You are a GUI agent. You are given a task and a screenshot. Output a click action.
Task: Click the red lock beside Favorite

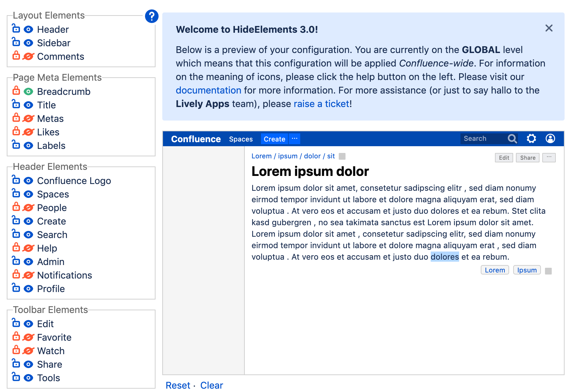[16, 336]
